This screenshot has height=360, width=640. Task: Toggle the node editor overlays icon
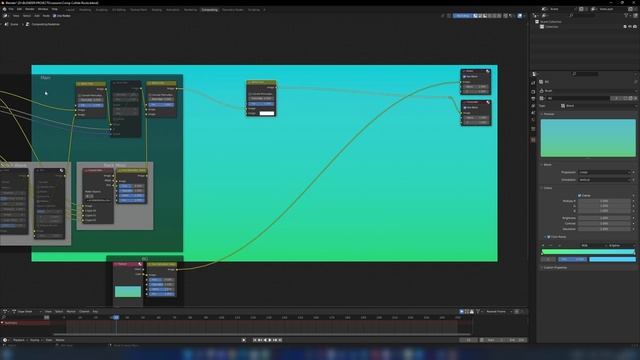(x=520, y=16)
